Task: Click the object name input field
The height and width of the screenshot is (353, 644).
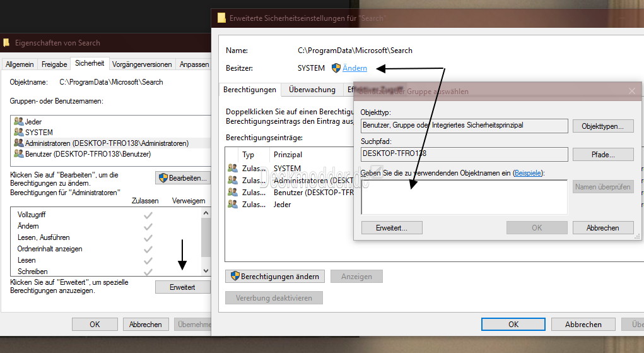Action: (464, 197)
